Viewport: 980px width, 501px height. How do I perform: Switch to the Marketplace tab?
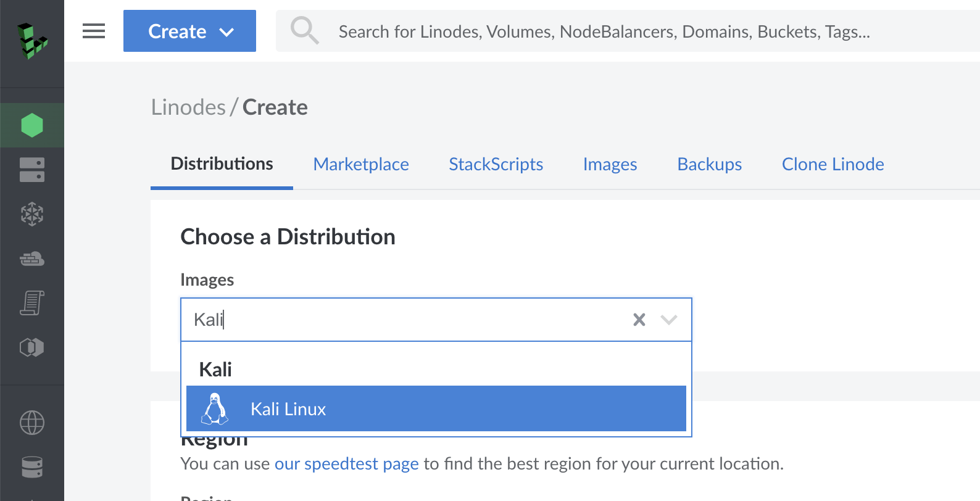(x=361, y=164)
